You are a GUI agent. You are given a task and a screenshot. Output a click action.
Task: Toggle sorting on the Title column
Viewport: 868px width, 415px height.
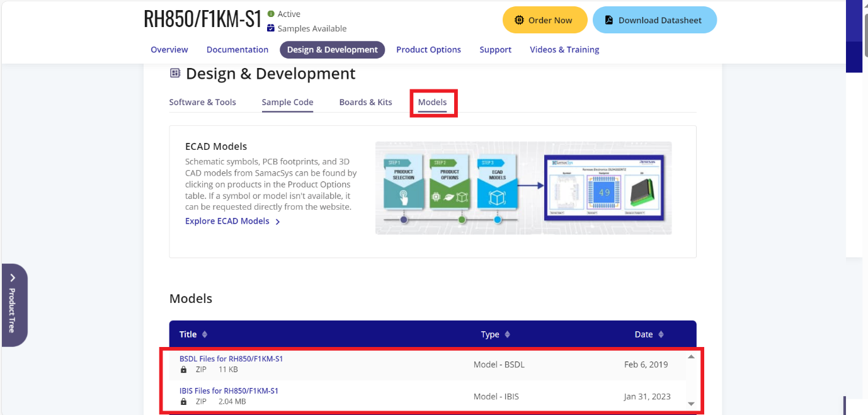[203, 334]
